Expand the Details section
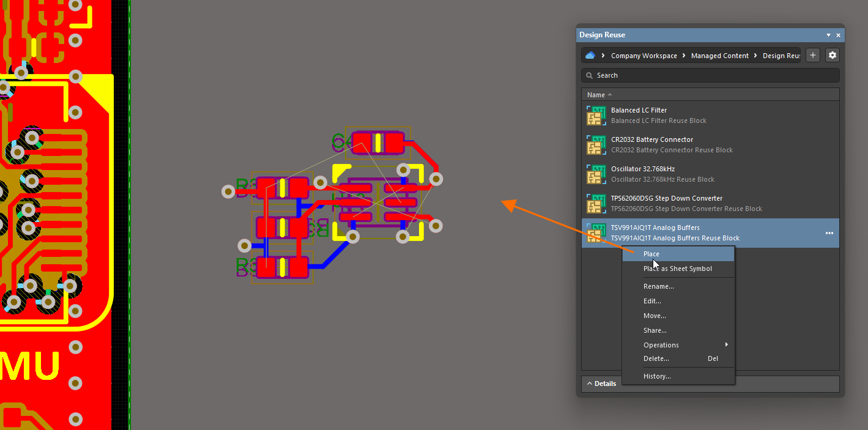The image size is (868, 430). click(x=601, y=384)
